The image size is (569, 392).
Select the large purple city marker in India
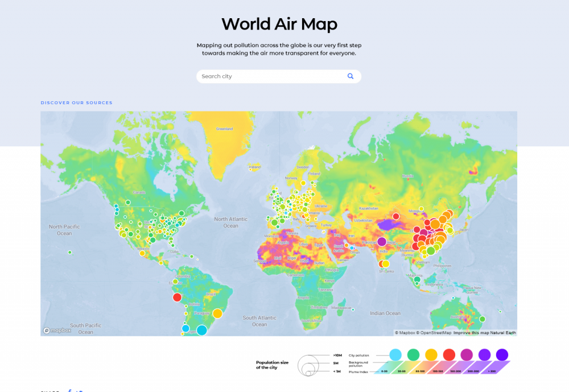click(x=382, y=242)
